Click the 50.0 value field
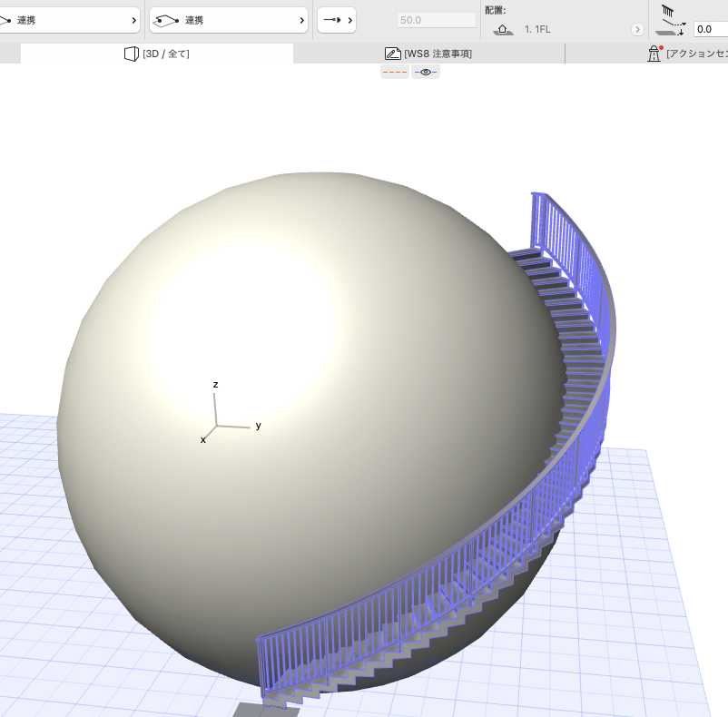The image size is (728, 717). pyautogui.click(x=437, y=20)
